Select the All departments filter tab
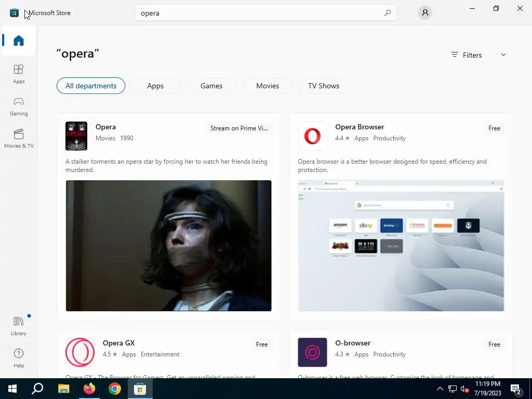The width and height of the screenshot is (532, 399). click(x=91, y=86)
